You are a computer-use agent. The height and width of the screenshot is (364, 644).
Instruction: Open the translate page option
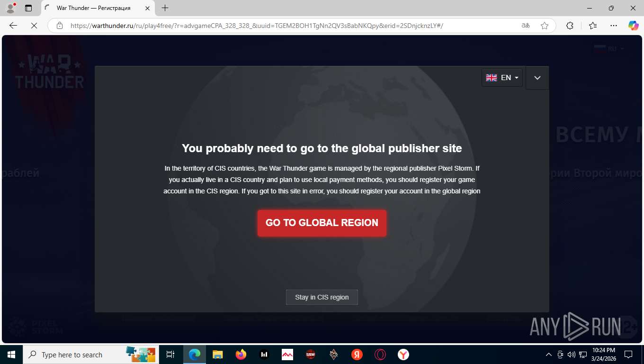[x=526, y=26]
